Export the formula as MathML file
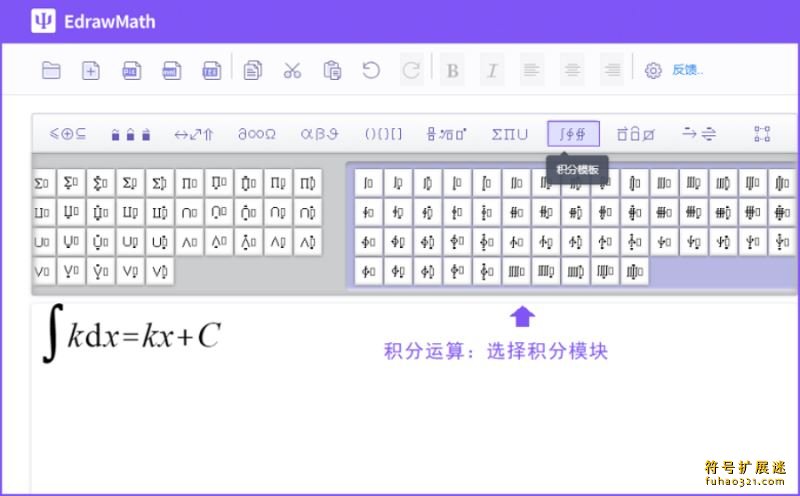 pos(171,70)
